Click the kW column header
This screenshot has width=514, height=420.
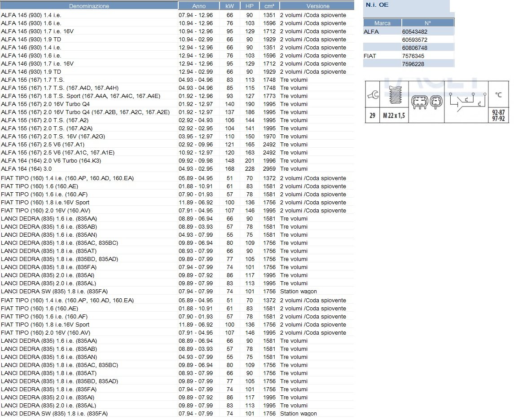pos(229,6)
